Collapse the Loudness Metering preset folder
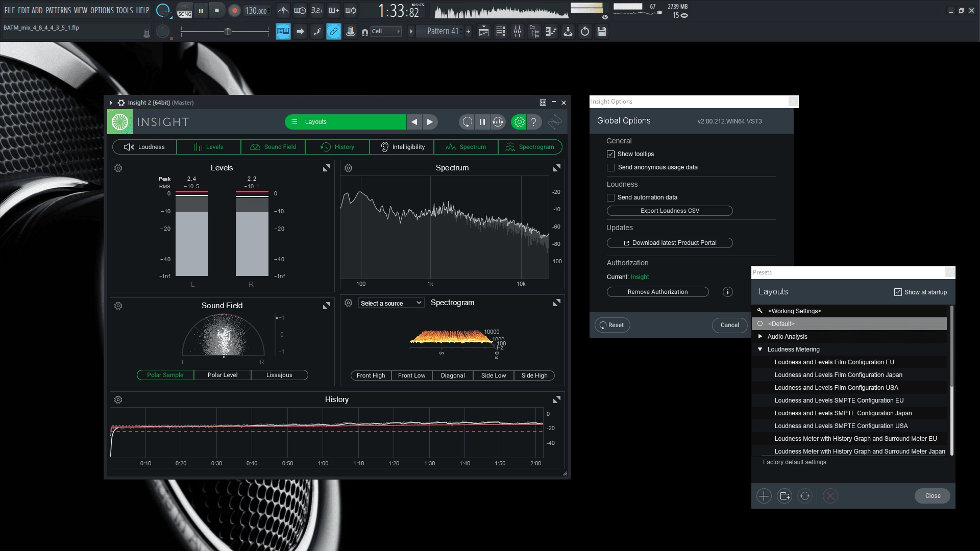This screenshot has width=980, height=551. pyautogui.click(x=760, y=349)
